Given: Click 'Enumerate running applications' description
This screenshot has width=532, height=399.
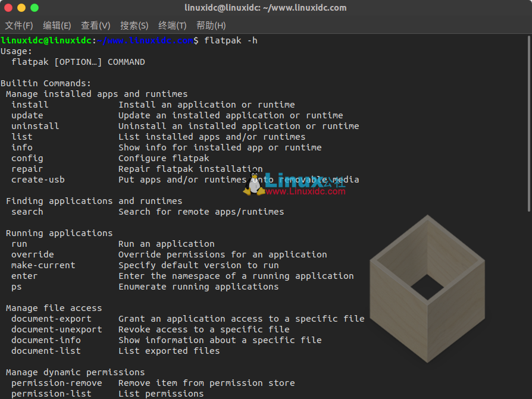Looking at the screenshot, I should click(x=199, y=287).
